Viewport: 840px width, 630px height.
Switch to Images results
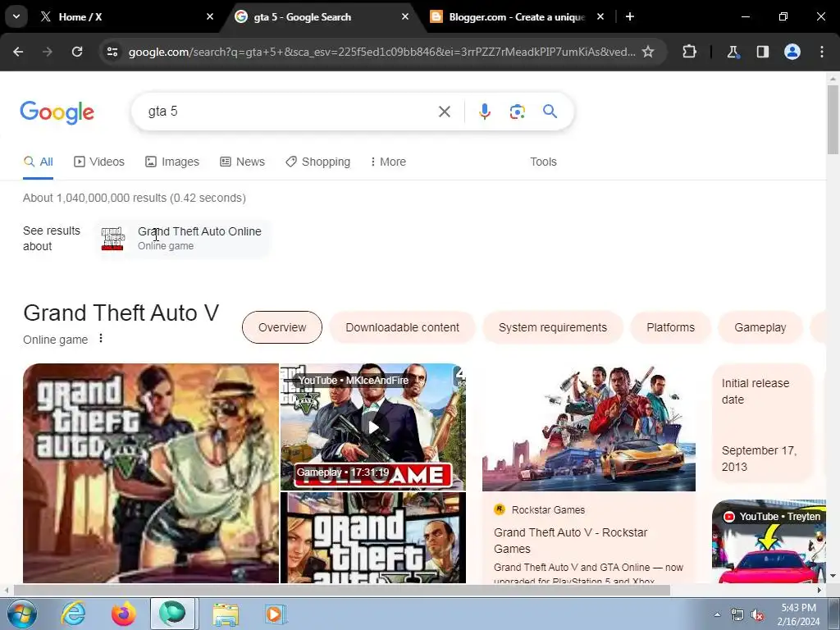tap(172, 162)
